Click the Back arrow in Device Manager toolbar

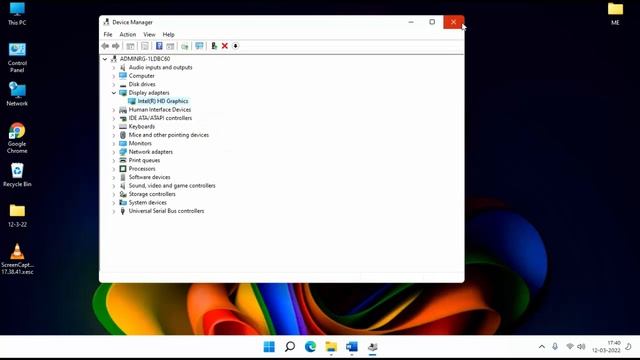coord(105,46)
